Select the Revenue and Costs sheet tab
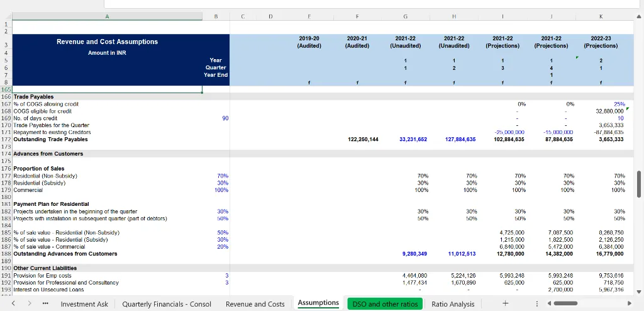644x311 pixels. tap(255, 304)
